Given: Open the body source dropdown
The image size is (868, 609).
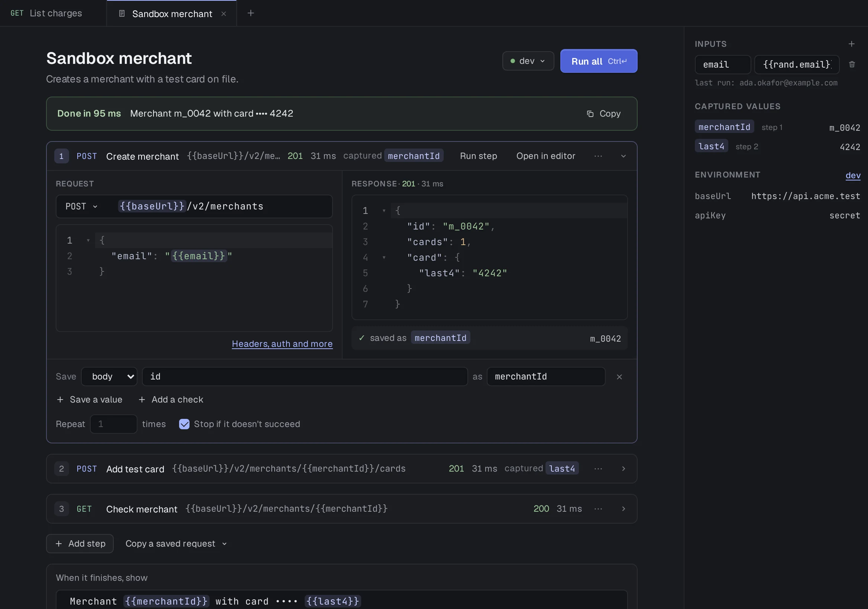Looking at the screenshot, I should (x=109, y=377).
